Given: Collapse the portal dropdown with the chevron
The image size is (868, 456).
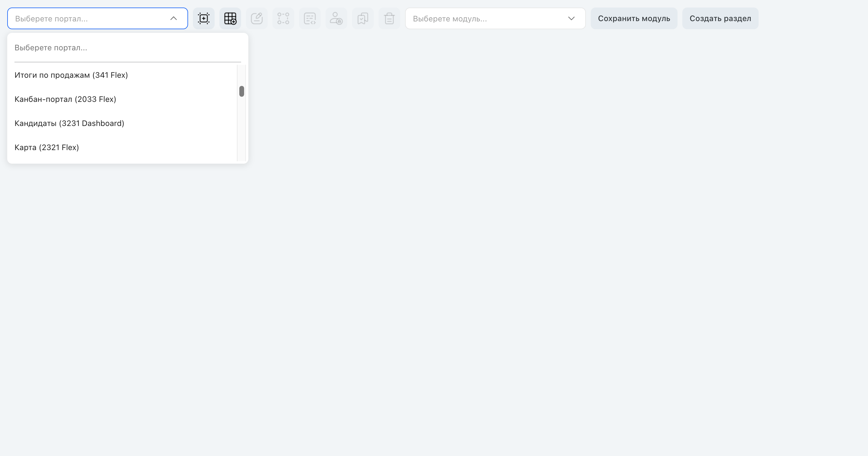Looking at the screenshot, I should (x=174, y=18).
